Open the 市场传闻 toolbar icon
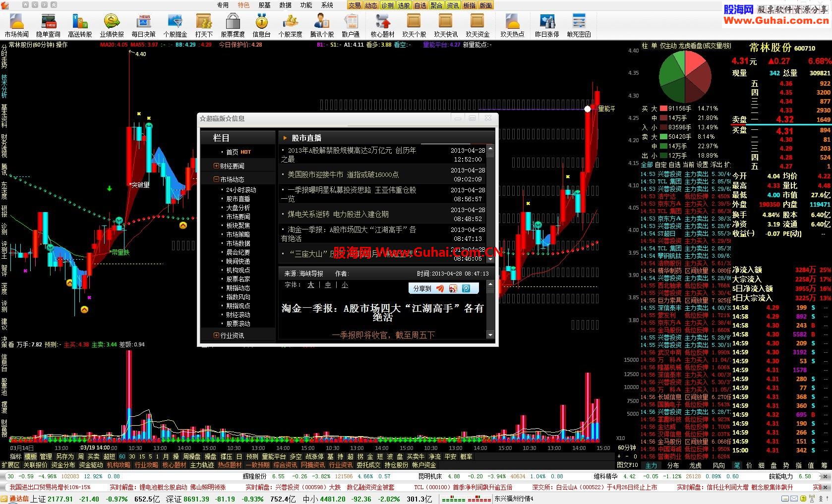 (x=17, y=26)
